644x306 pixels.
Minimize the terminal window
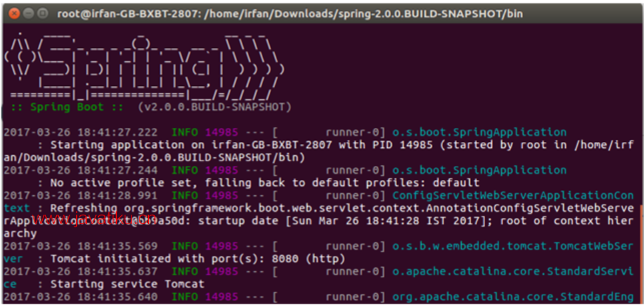(29, 13)
